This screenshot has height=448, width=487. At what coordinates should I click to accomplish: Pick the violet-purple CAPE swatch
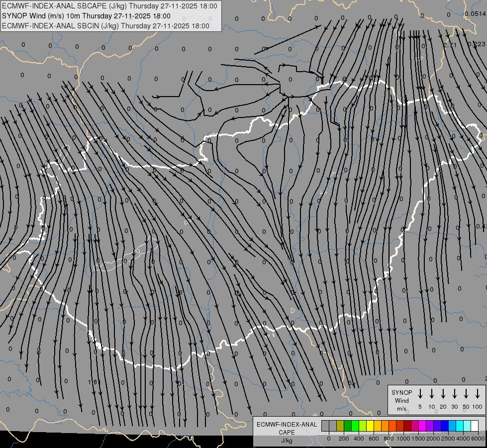pyautogui.click(x=430, y=426)
